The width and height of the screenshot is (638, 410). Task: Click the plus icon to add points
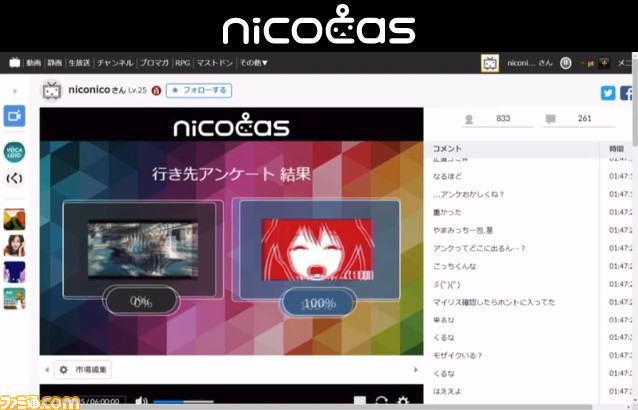604,63
